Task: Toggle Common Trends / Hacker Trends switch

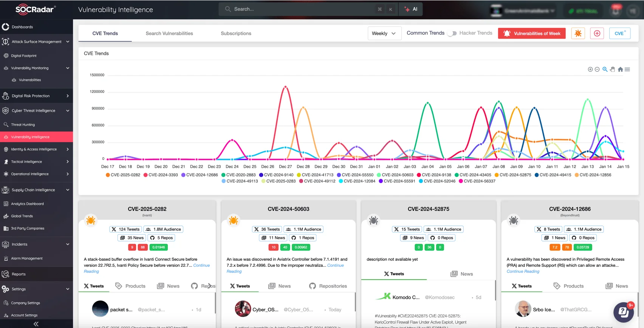Action: [452, 33]
